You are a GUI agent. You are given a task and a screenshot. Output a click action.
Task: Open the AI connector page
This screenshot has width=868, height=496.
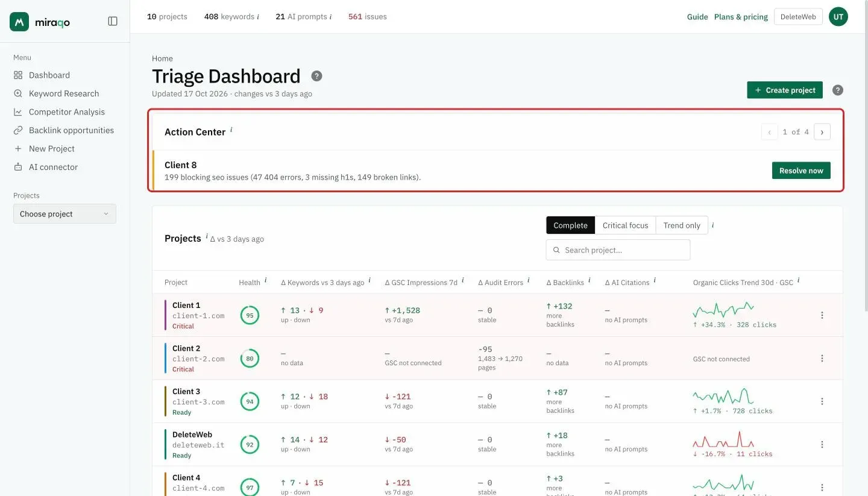point(53,167)
